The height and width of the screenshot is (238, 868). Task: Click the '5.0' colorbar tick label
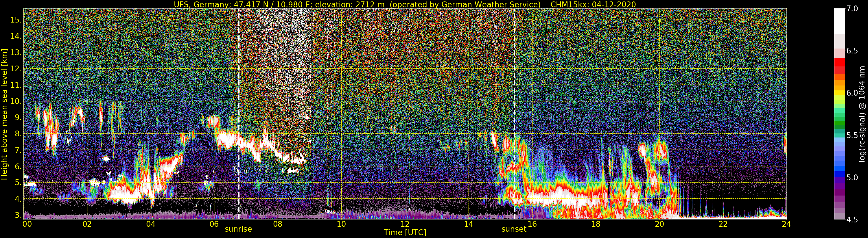point(852,177)
